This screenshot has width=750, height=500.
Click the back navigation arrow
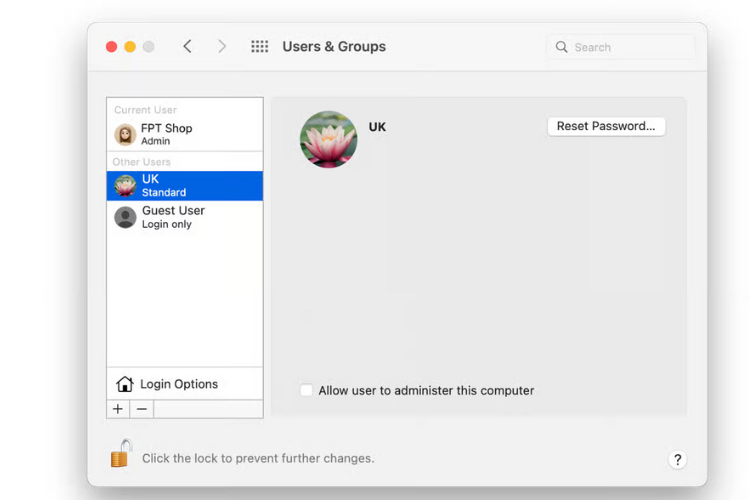pyautogui.click(x=188, y=46)
